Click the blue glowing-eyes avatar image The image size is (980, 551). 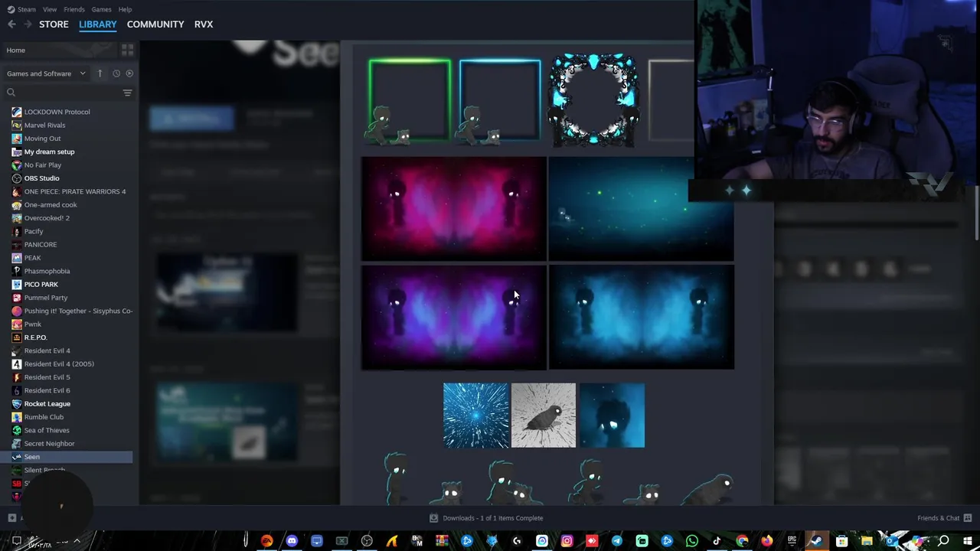[612, 416]
